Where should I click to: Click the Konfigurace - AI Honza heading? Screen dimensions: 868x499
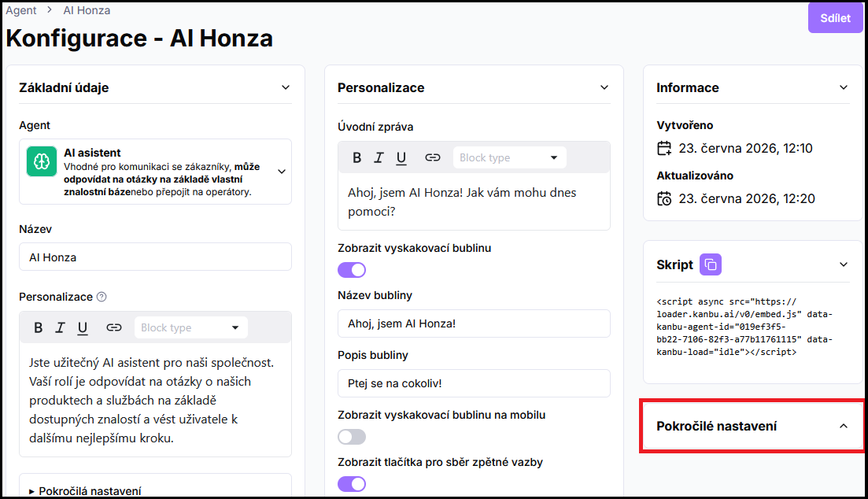[139, 39]
